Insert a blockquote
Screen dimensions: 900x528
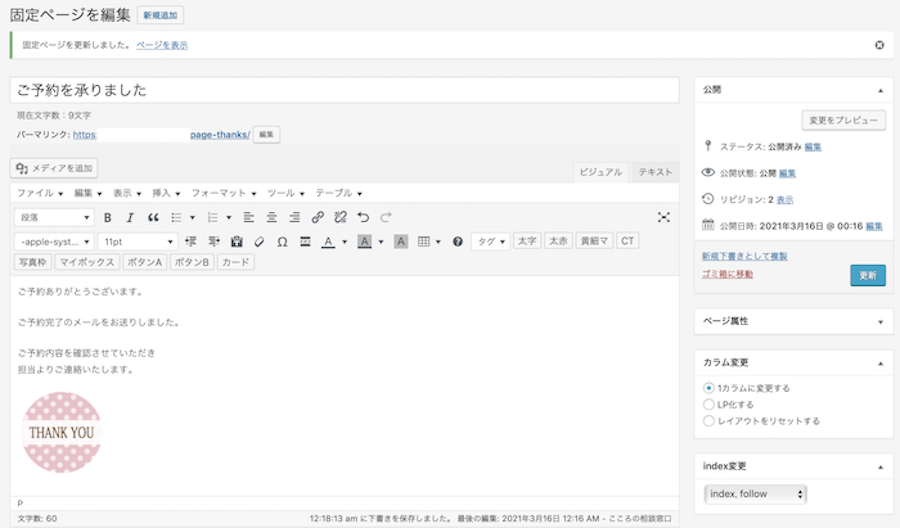click(153, 218)
